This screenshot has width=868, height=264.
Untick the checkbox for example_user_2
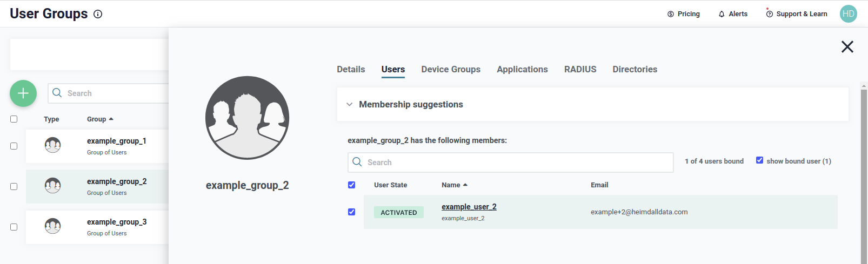351,212
